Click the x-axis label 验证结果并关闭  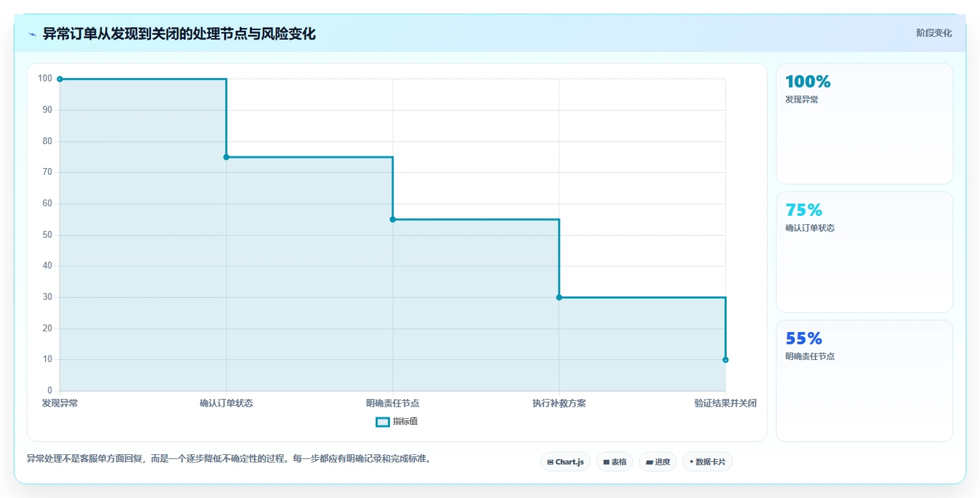pos(725,403)
